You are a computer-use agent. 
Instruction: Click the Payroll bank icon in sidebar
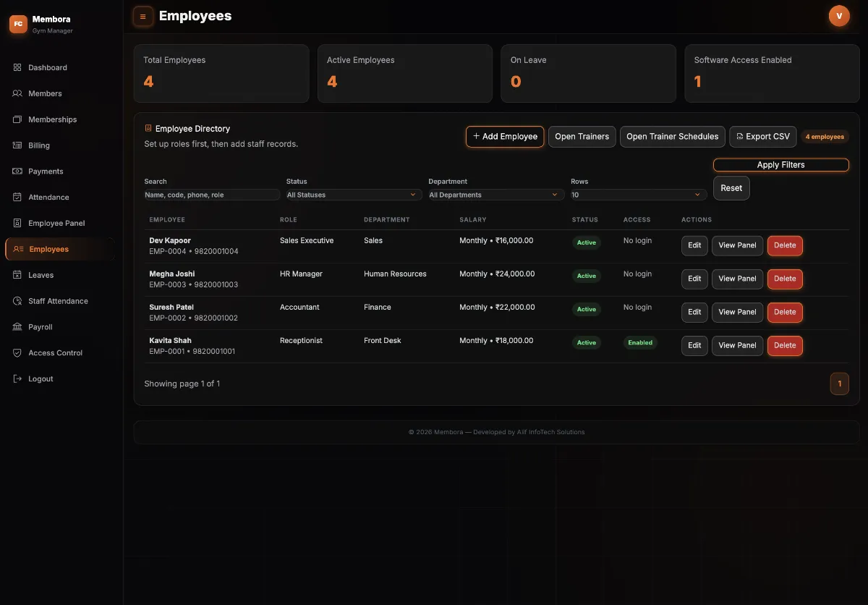point(17,327)
